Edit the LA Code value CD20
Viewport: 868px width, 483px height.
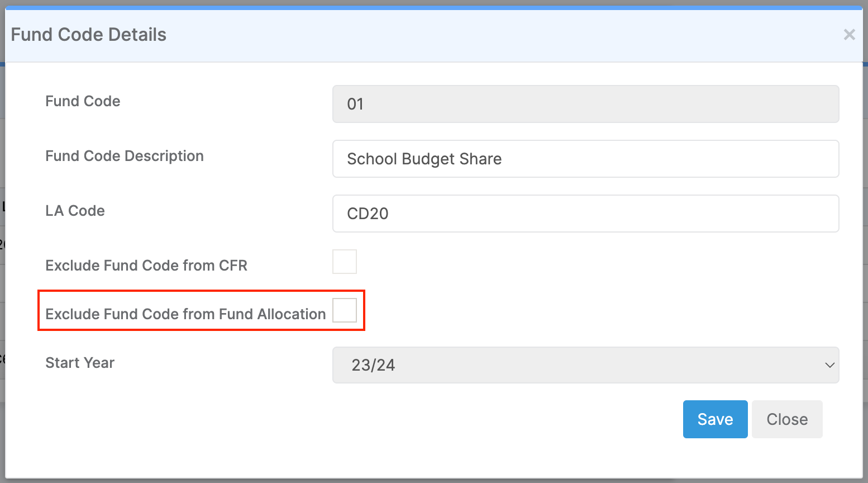tap(585, 214)
